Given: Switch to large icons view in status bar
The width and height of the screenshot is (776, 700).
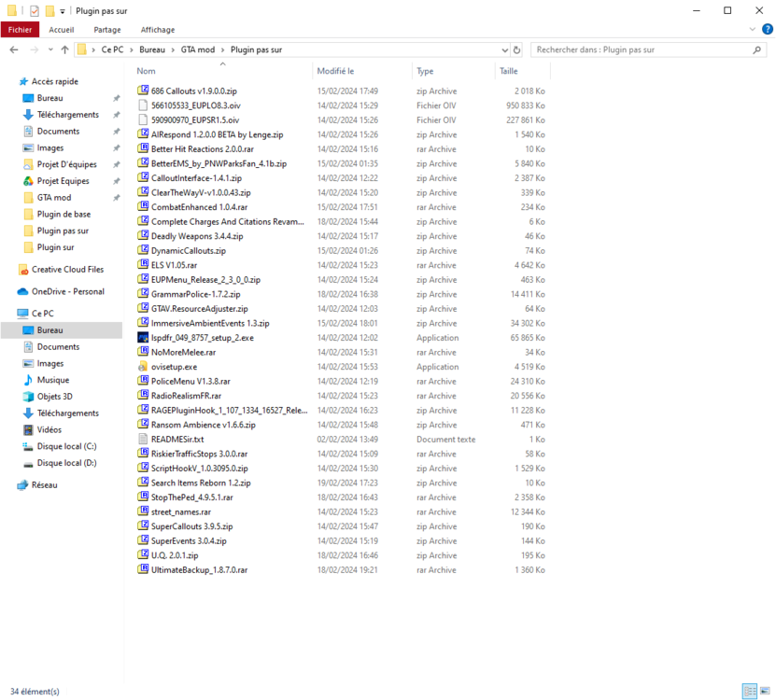Looking at the screenshot, I should (763, 692).
